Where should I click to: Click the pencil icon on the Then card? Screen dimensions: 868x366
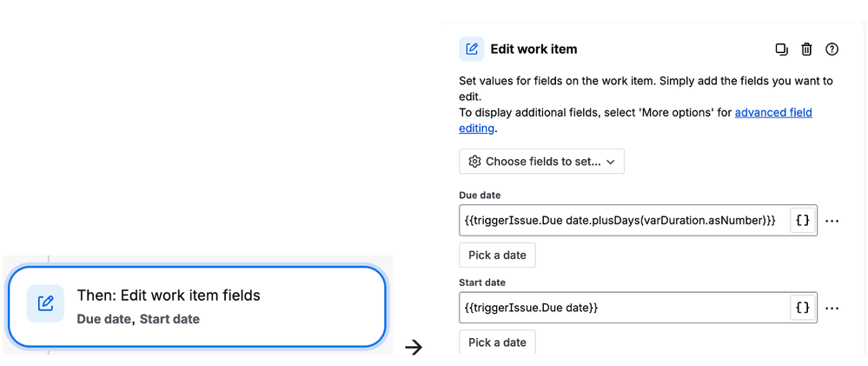pos(46,303)
